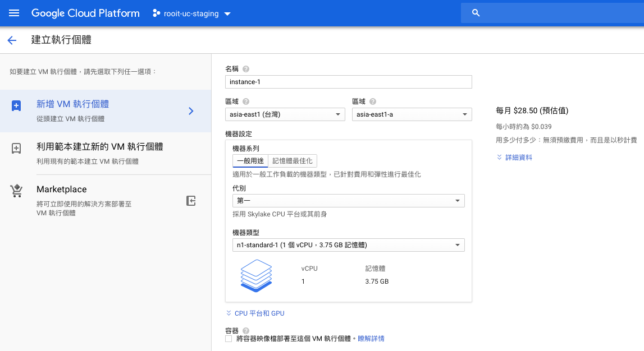Click help icon beside first 區域 label
This screenshot has width=644, height=351.
(x=245, y=101)
